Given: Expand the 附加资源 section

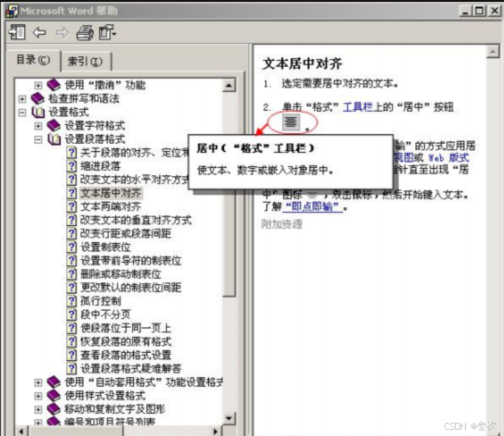Looking at the screenshot, I should pos(281,224).
